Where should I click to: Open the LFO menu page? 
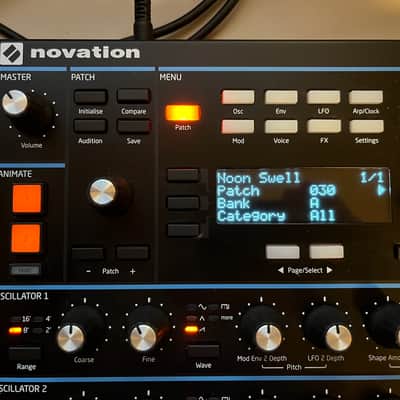pyautogui.click(x=323, y=97)
